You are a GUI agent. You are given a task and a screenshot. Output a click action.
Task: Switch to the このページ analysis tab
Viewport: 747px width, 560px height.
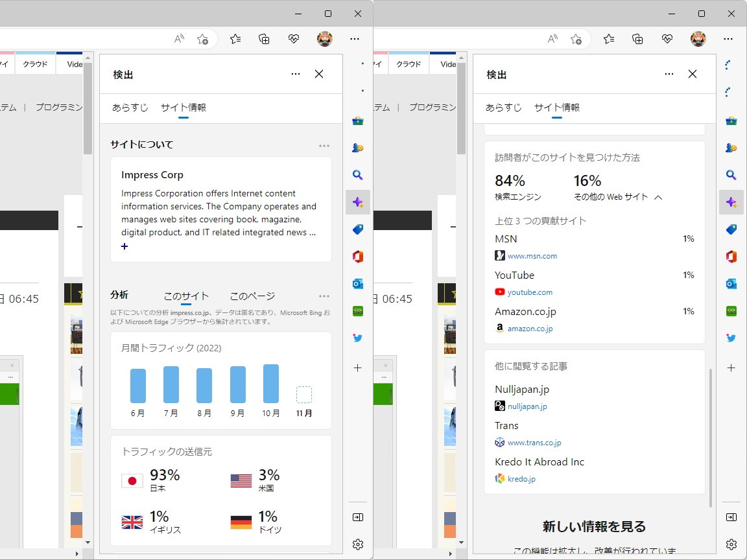point(252,296)
